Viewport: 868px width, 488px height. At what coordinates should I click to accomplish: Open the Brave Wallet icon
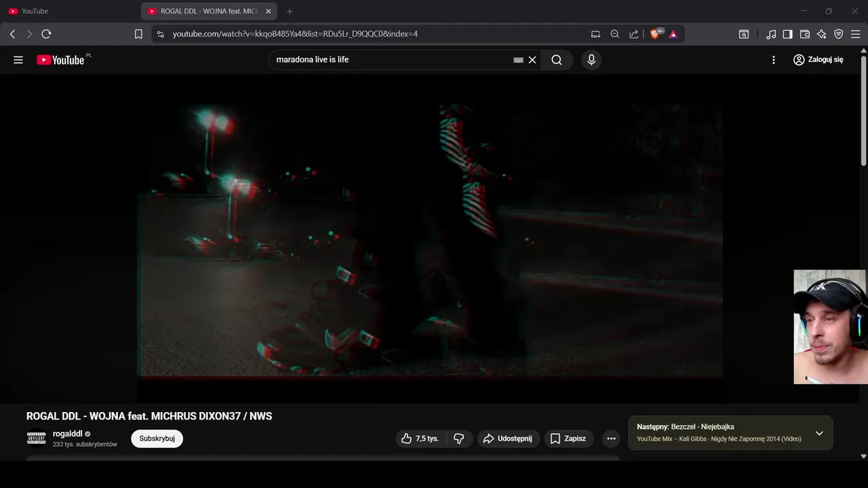(805, 34)
